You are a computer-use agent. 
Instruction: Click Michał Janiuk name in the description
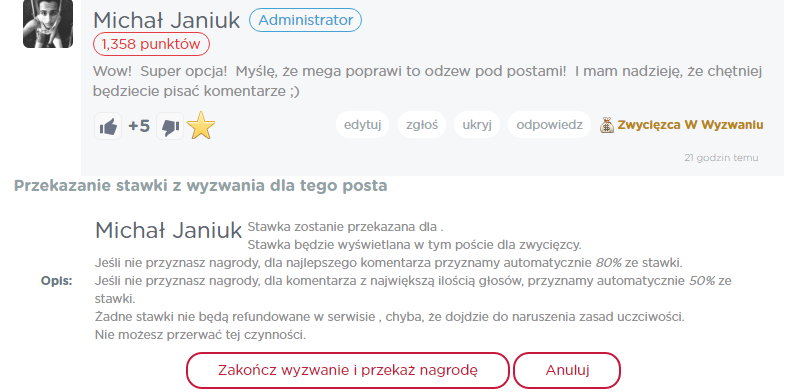click(169, 231)
